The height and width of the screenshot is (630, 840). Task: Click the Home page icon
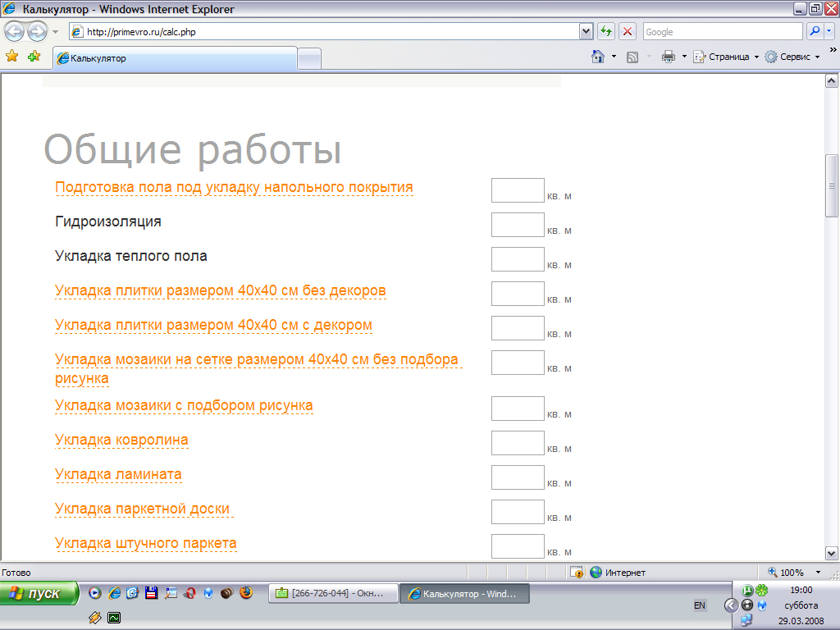click(x=599, y=57)
